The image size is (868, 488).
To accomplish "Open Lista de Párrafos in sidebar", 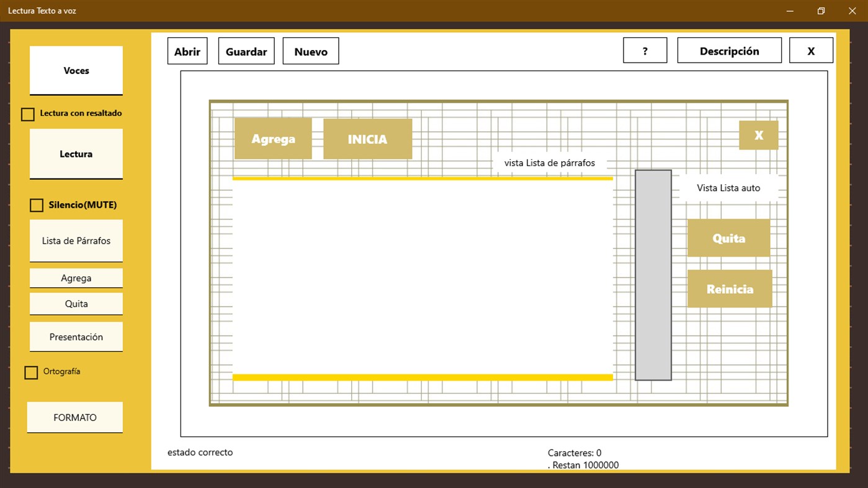I will coord(76,241).
